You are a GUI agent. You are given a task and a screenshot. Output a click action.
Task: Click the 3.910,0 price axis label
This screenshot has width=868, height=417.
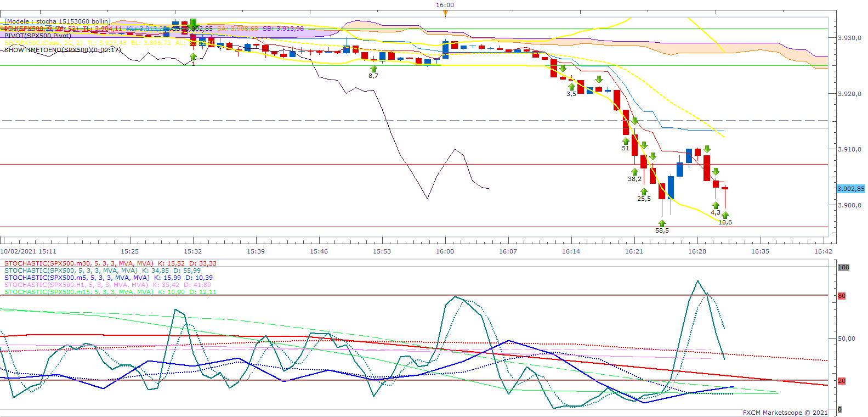849,149
